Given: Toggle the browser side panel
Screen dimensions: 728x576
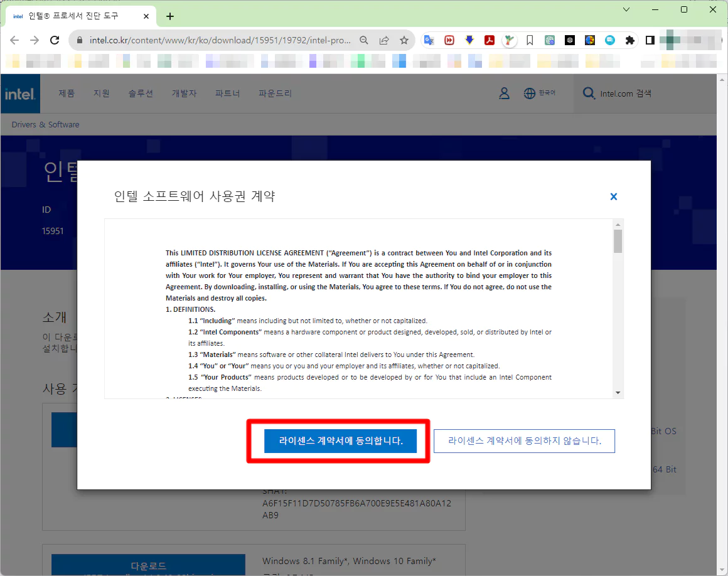Looking at the screenshot, I should click(650, 40).
